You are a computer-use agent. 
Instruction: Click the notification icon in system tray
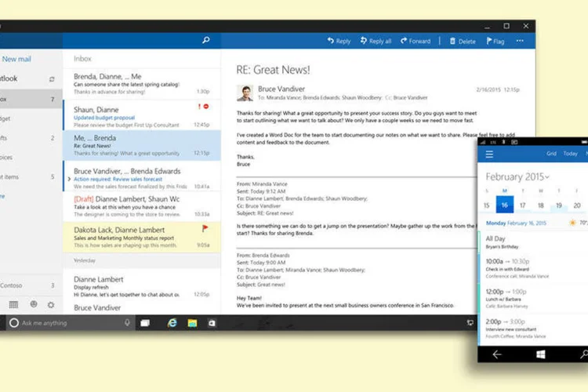470,322
